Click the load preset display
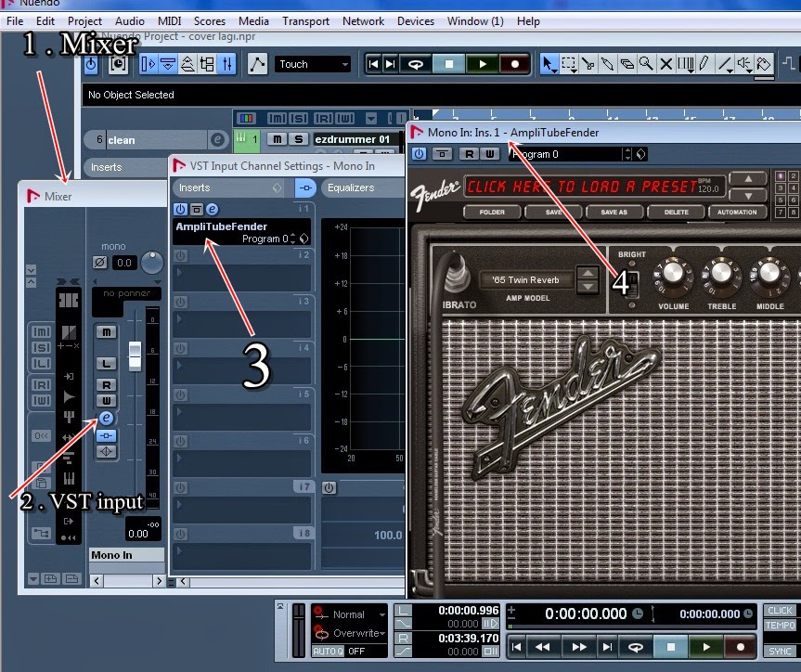Image resolution: width=801 pixels, height=672 pixels. click(594, 187)
